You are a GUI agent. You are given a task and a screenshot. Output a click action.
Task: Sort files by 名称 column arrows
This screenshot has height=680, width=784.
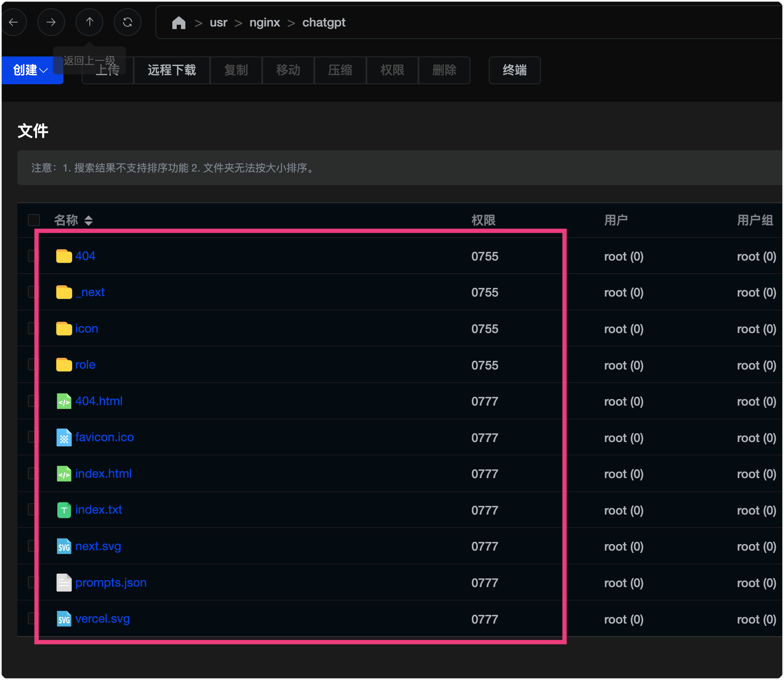89,221
